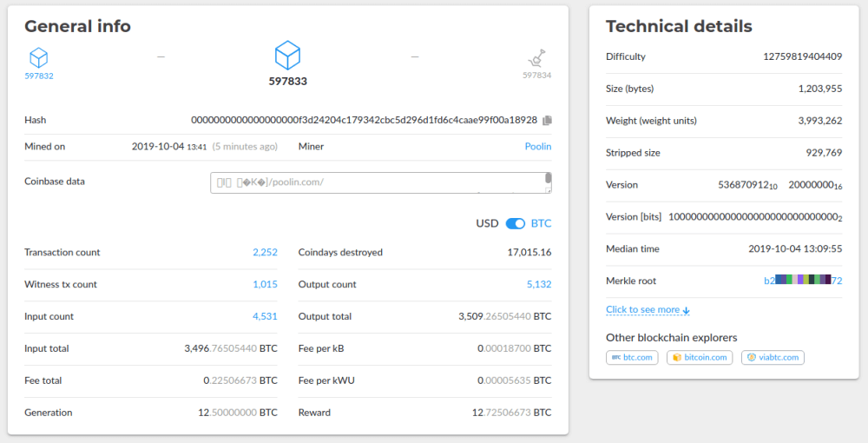Open block on btc.com explorer

(632, 357)
